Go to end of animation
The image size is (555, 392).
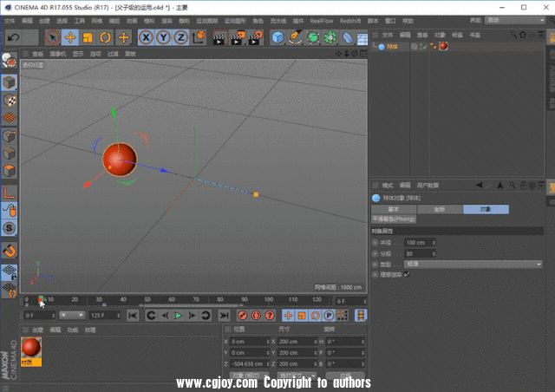224,315
